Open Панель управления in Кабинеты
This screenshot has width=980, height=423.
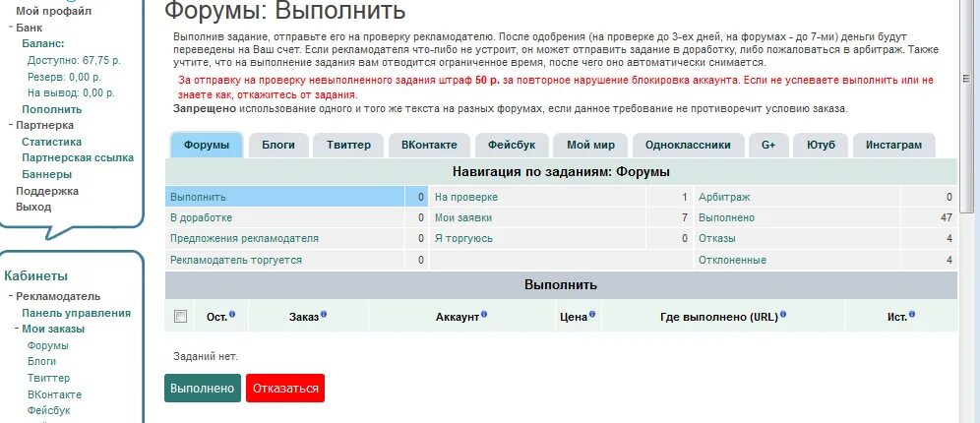pyautogui.click(x=76, y=313)
